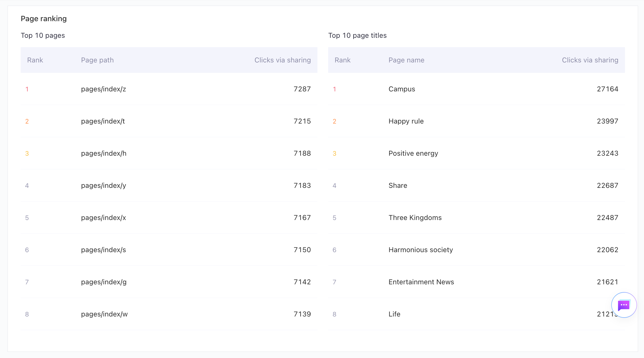Click the 27164 clicks value

point(608,89)
